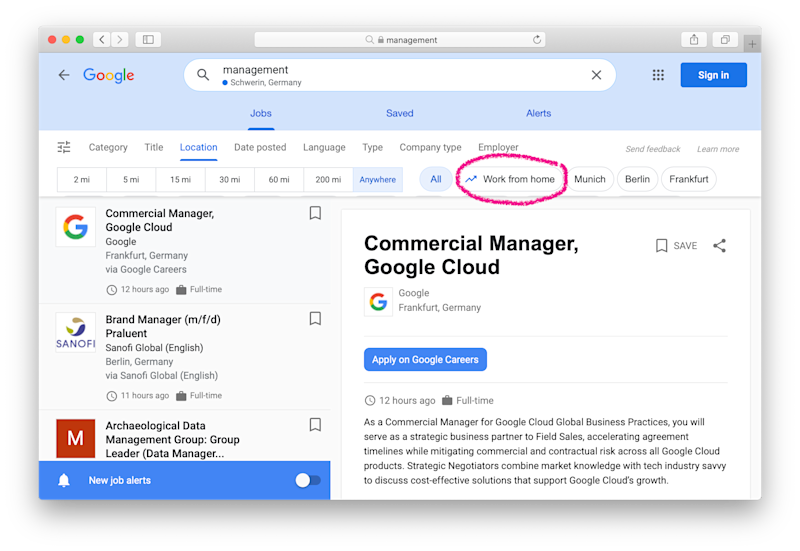
Task: Click the Sanofi company logo
Action: coord(76,333)
